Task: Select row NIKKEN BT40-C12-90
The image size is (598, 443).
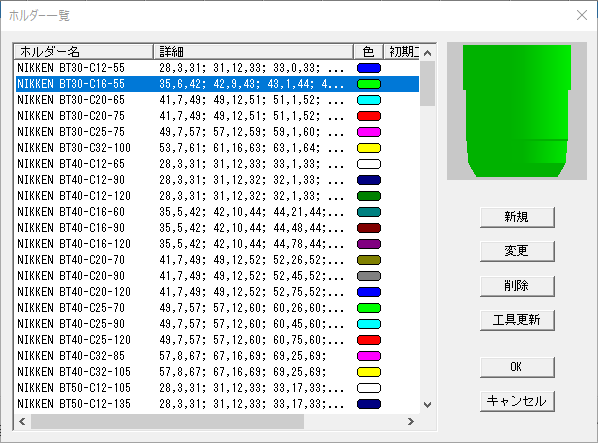Action: pyautogui.click(x=217, y=180)
